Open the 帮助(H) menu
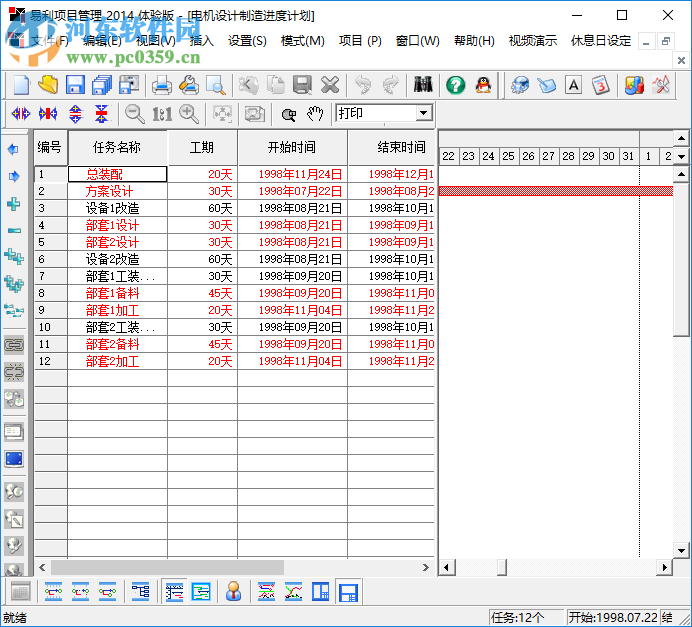Viewport: 692px width, 627px height. coord(474,41)
